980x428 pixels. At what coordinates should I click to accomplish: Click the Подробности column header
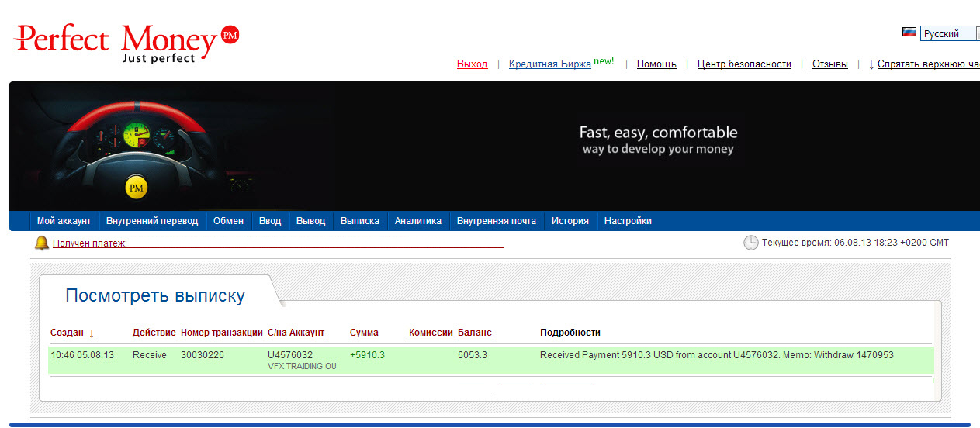(570, 333)
